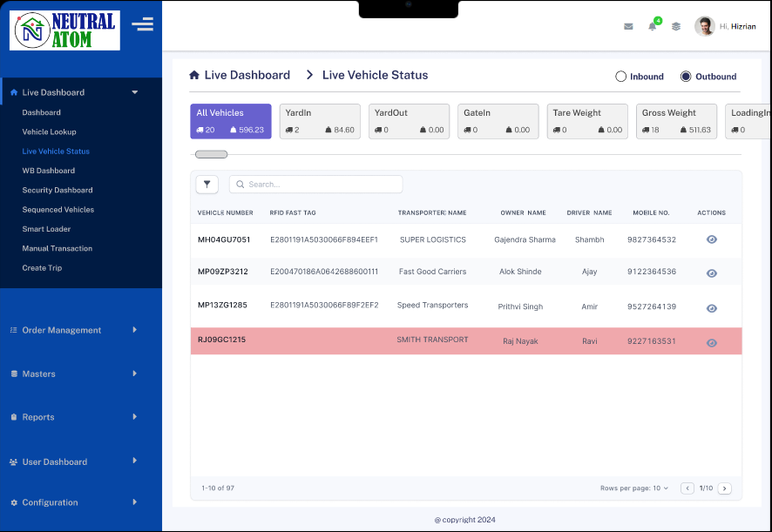772x532 pixels.
Task: Click the filter funnel icon button
Action: [x=207, y=184]
